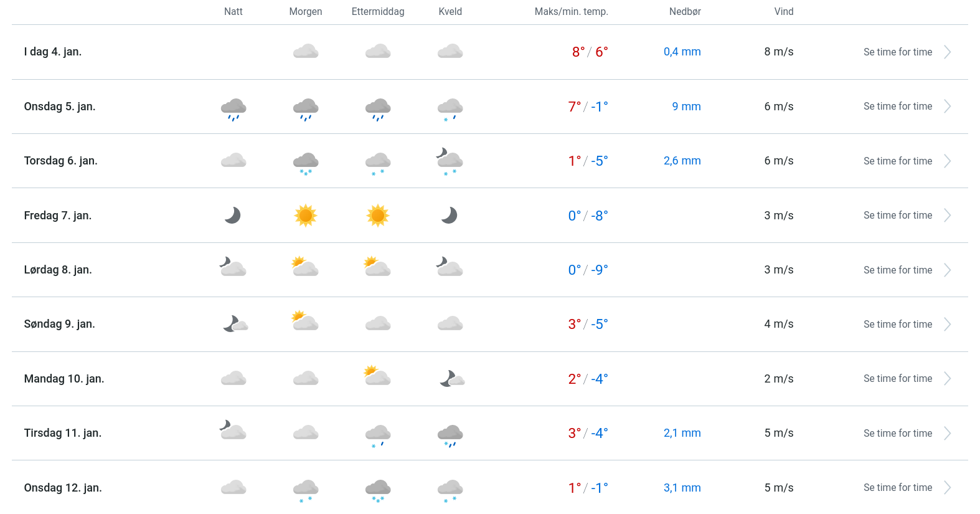Click Friday 7 Jan night moon icon
Viewport: 980px width, 514px height.
click(233, 216)
